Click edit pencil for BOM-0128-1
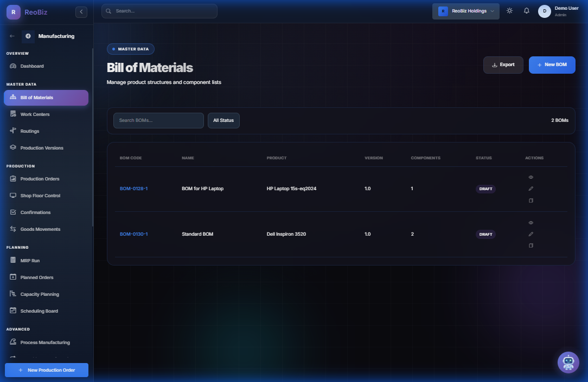Image resolution: width=588 pixels, height=382 pixels. tap(531, 189)
